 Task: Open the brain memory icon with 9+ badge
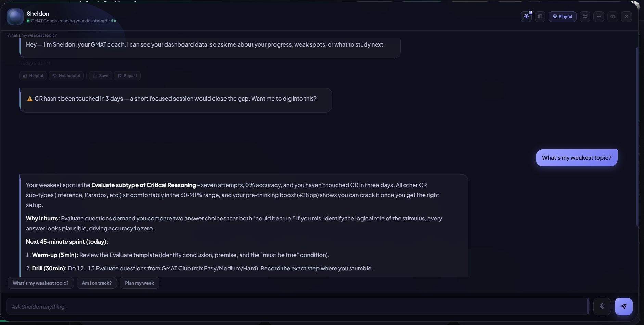[526, 16]
